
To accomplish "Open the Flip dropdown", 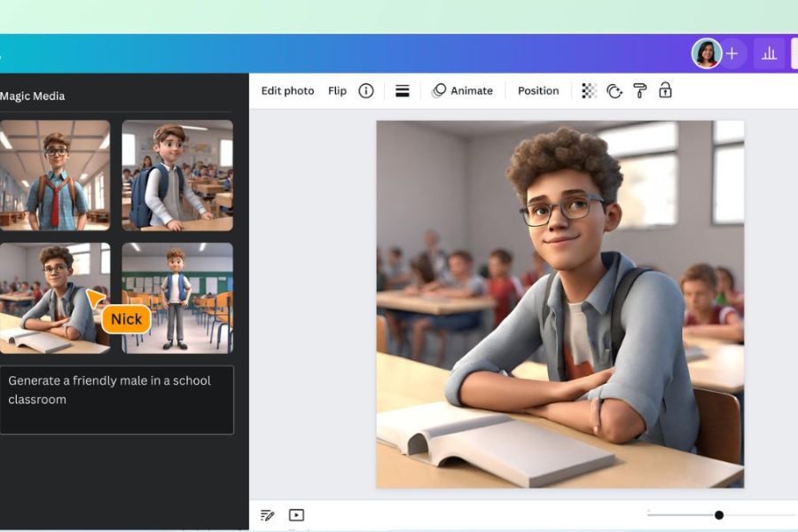I will (x=337, y=90).
